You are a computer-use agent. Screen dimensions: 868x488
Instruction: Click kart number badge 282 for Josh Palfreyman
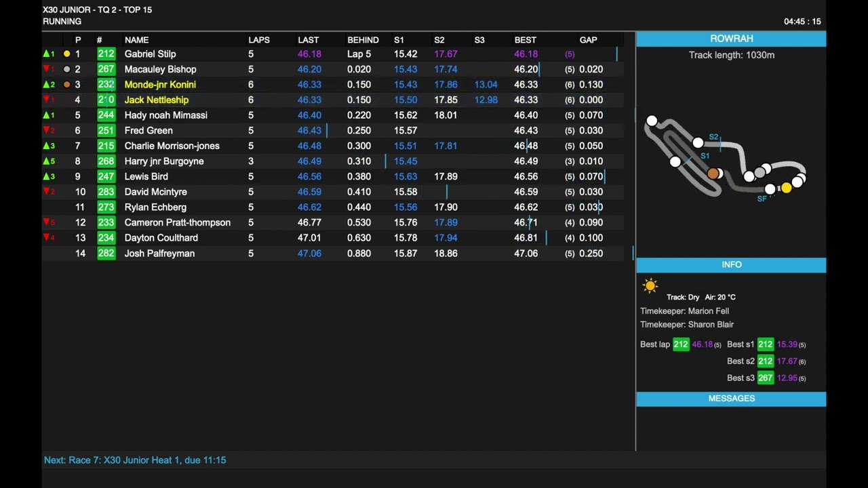pos(106,253)
